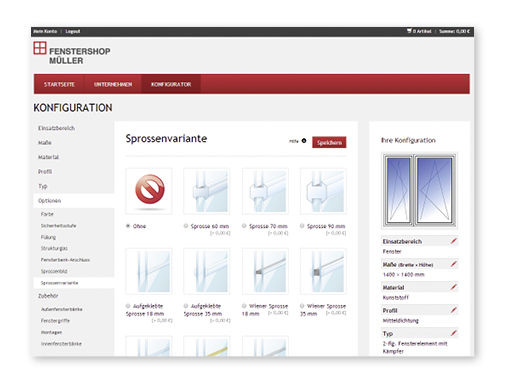The image size is (511, 372).
Task: Click the window preview in Ihre Konfiguration
Action: click(x=419, y=191)
